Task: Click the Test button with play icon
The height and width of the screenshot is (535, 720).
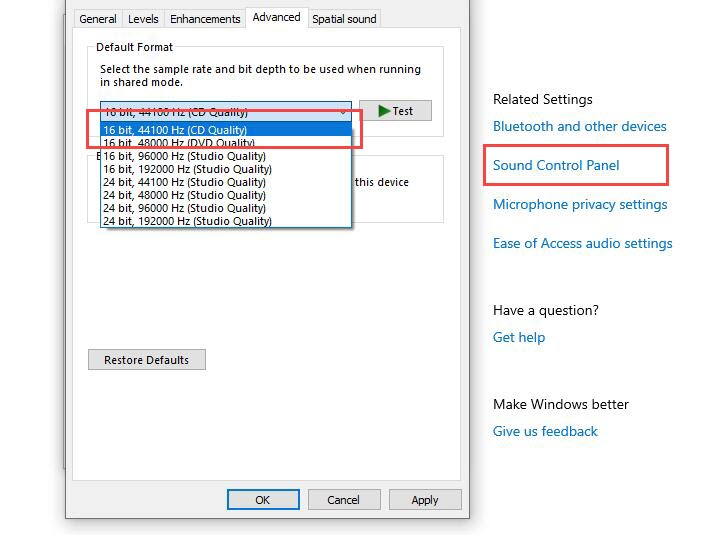Action: [395, 111]
